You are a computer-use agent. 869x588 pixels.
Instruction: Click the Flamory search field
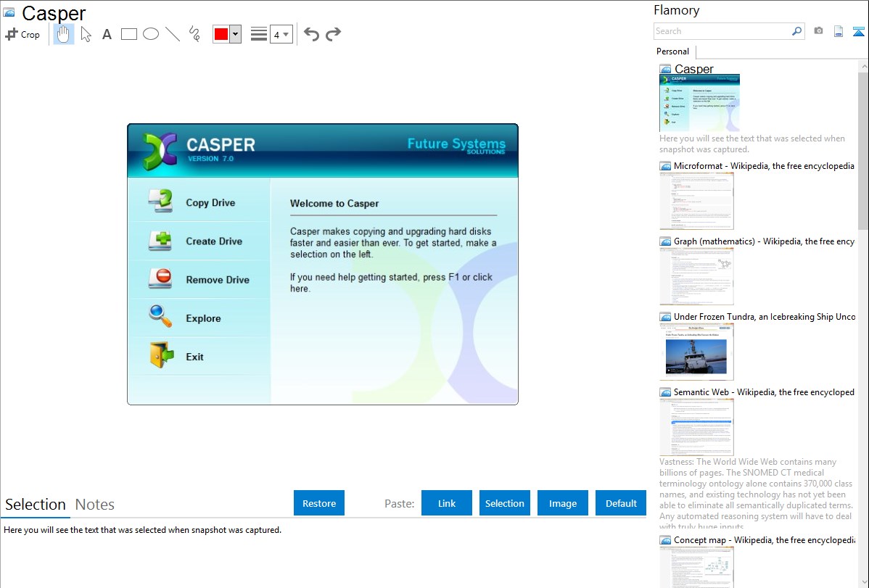tap(722, 31)
